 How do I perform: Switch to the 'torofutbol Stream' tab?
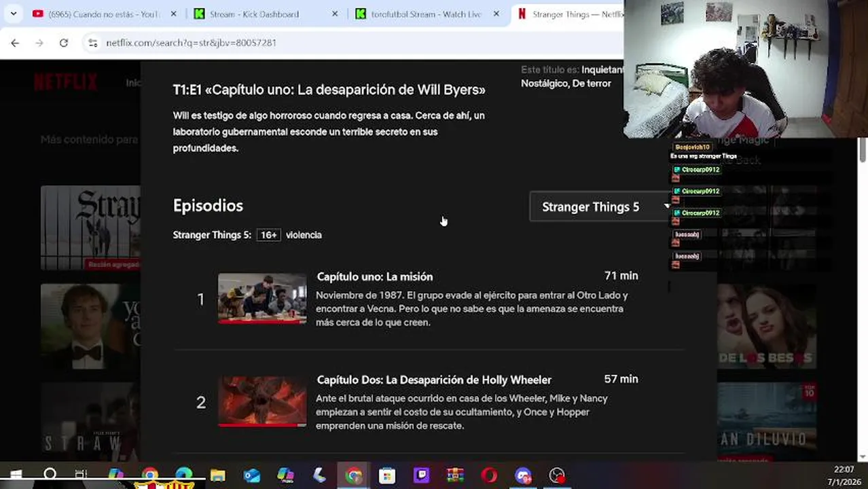click(426, 14)
